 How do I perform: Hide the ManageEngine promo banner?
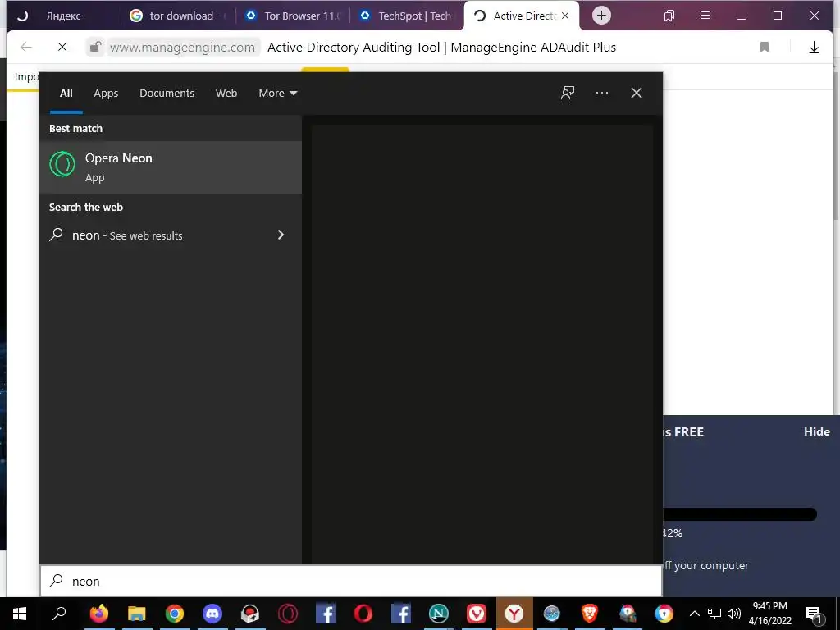(x=816, y=431)
